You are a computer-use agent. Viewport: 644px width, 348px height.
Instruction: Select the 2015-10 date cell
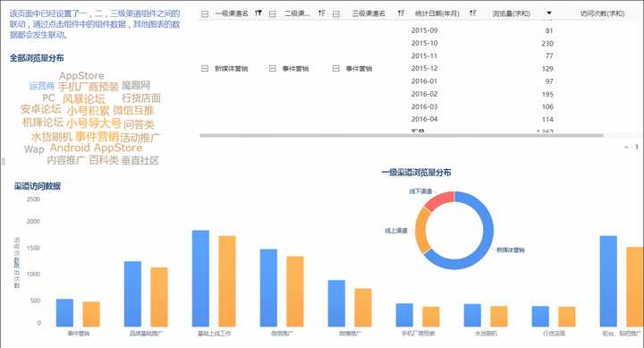coord(424,43)
